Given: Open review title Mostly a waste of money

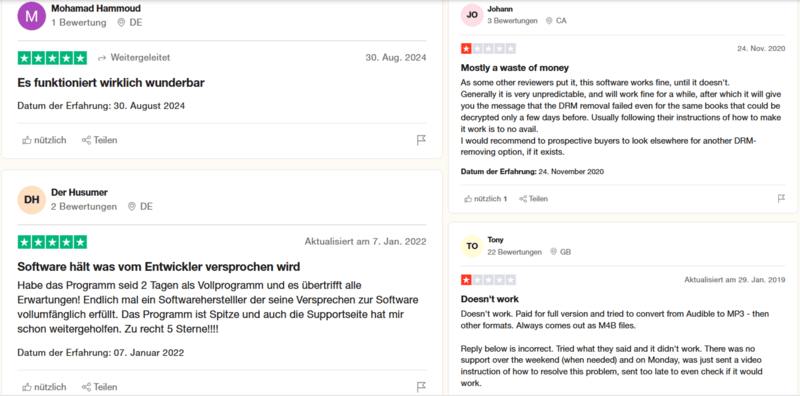Looking at the screenshot, I should click(x=515, y=68).
